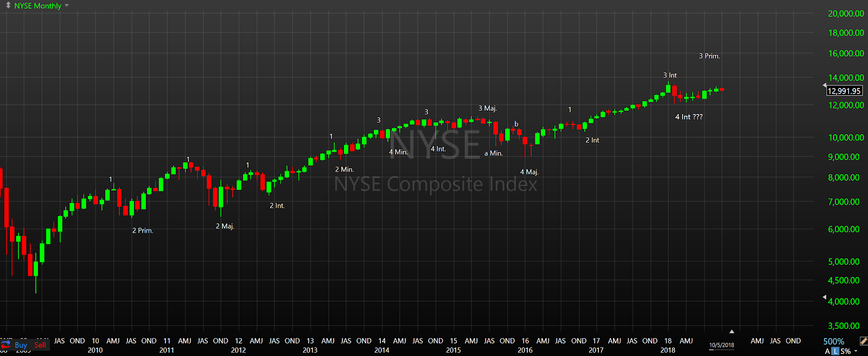Click the white up-triangle time axis marker
The height and width of the screenshot is (356, 868).
731,331
